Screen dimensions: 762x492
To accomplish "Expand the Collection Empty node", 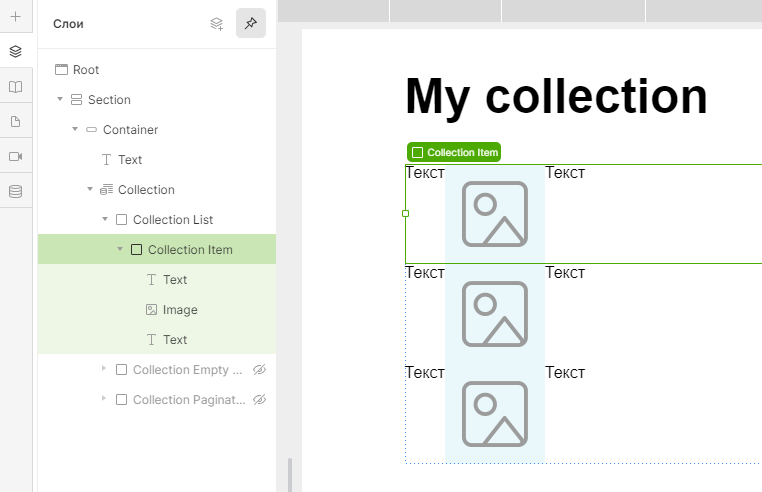I will point(104,369).
